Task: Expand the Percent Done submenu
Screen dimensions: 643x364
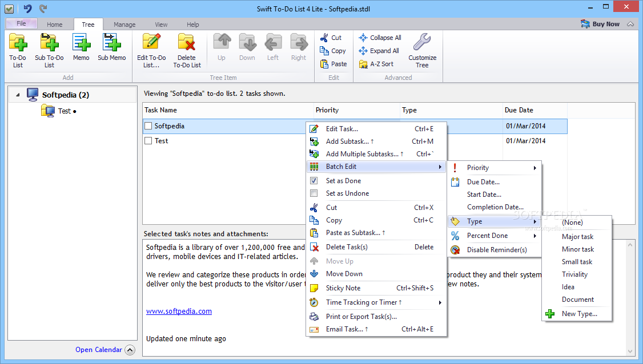Action: 494,236
